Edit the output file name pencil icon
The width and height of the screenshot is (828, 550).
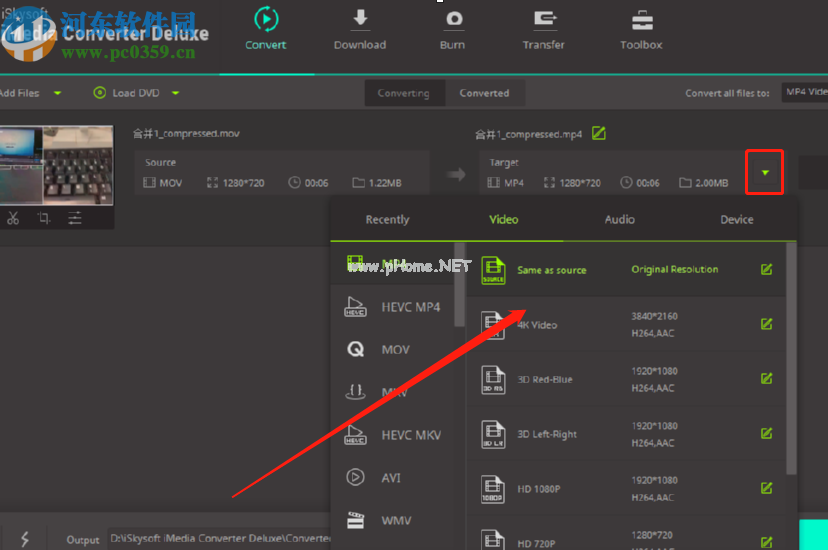tap(599, 133)
